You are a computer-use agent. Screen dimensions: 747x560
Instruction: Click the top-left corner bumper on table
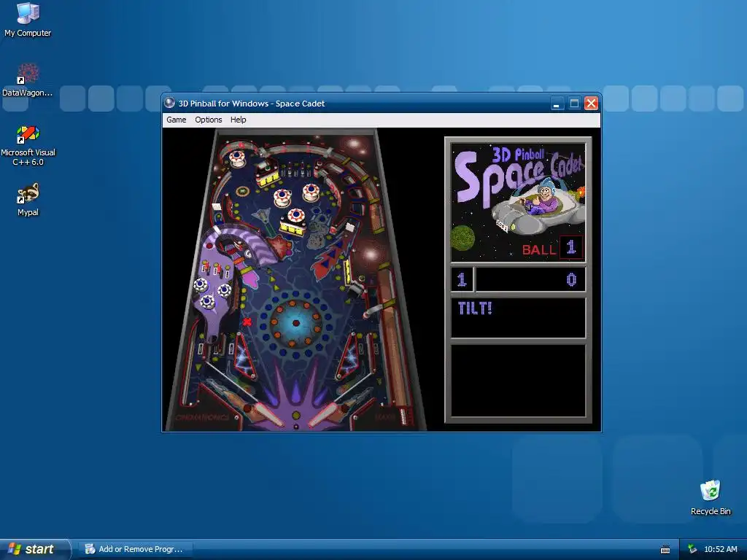pyautogui.click(x=237, y=157)
